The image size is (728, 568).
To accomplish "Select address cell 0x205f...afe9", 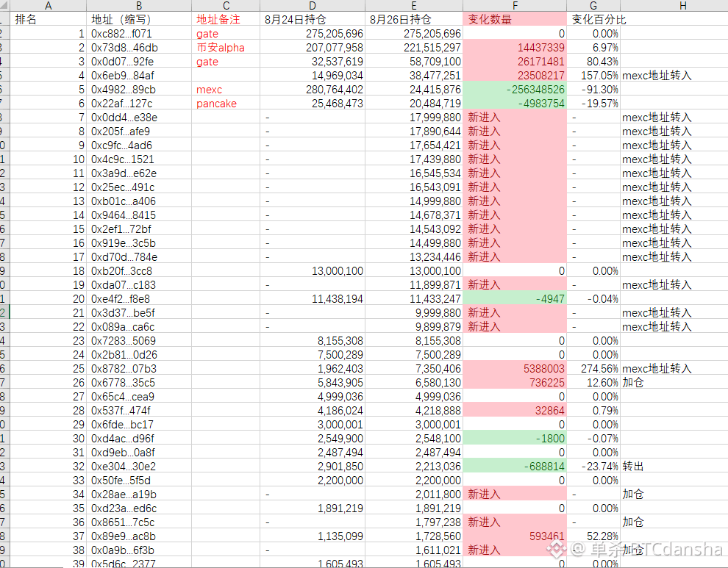I will pyautogui.click(x=139, y=132).
